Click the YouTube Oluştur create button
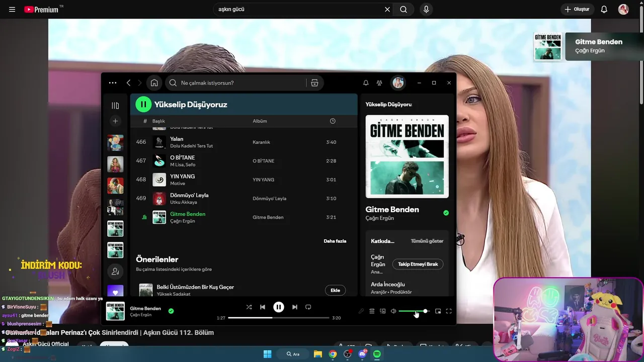The height and width of the screenshot is (362, 644). pyautogui.click(x=577, y=9)
